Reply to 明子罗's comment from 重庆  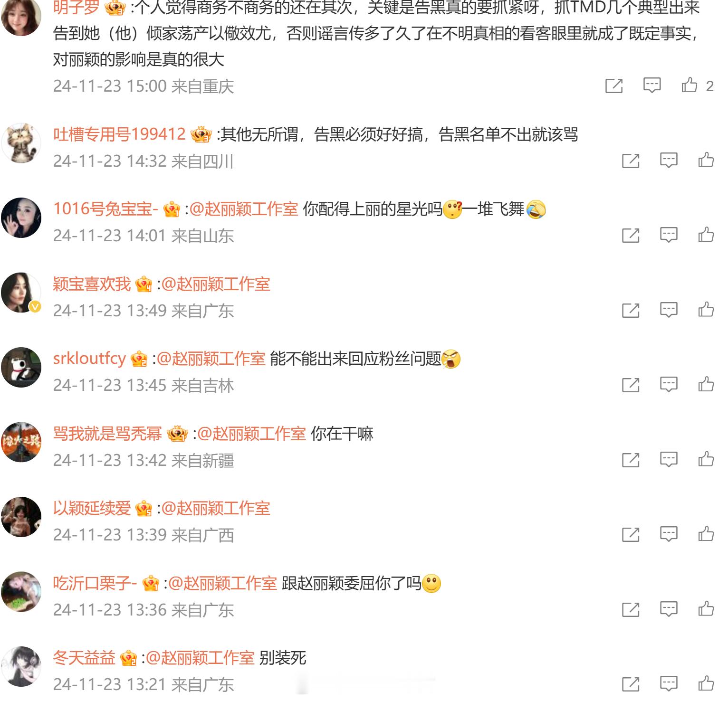point(652,85)
